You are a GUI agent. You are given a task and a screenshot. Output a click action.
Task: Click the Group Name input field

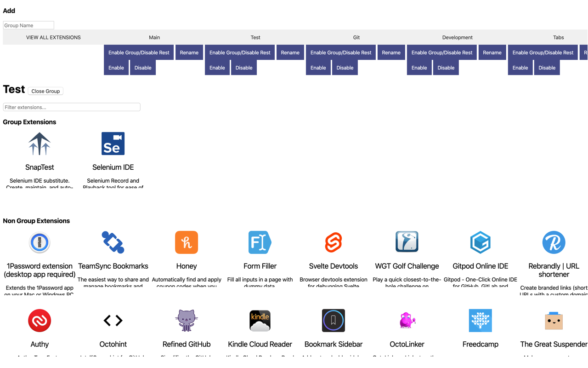click(28, 25)
